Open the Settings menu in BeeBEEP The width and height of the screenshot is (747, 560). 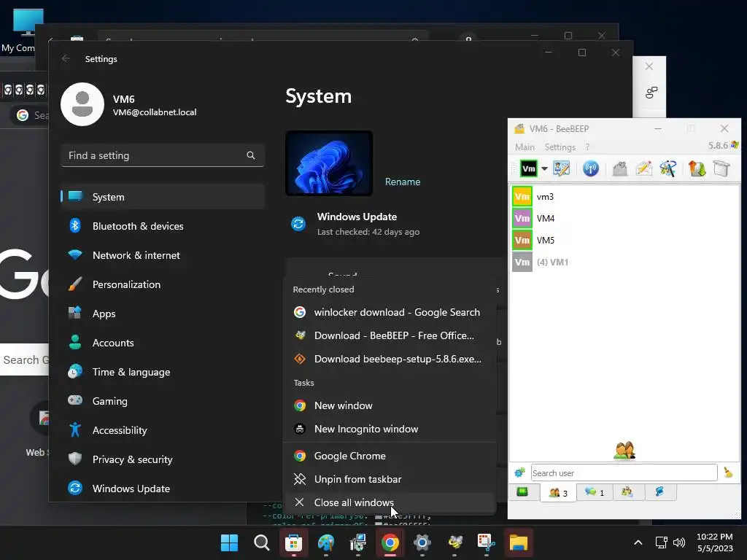tap(560, 147)
